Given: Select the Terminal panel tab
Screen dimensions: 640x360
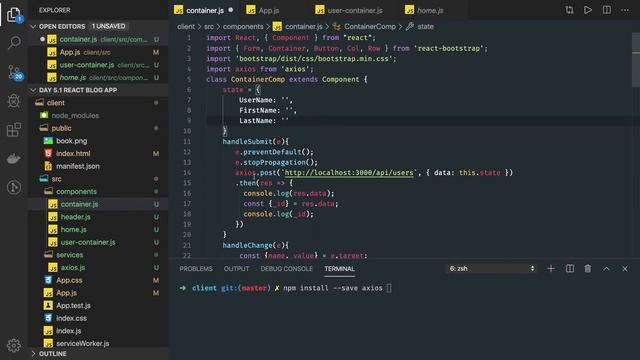Looking at the screenshot, I should click(340, 269).
